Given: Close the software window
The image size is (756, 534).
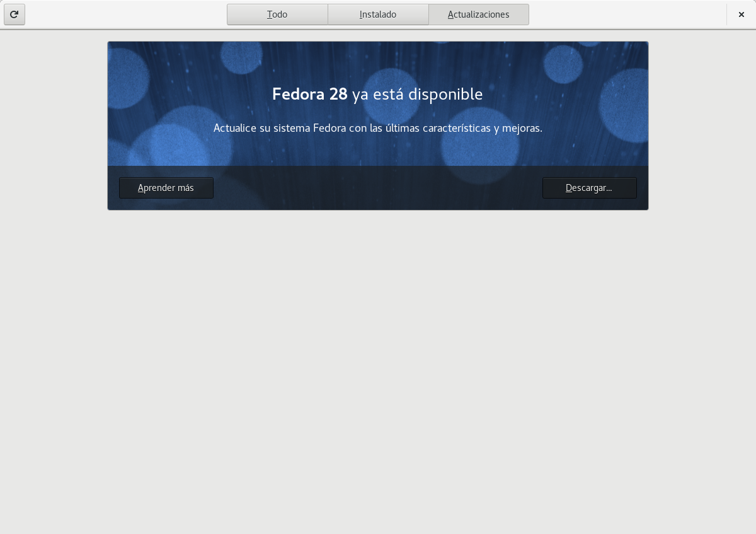Looking at the screenshot, I should [742, 15].
